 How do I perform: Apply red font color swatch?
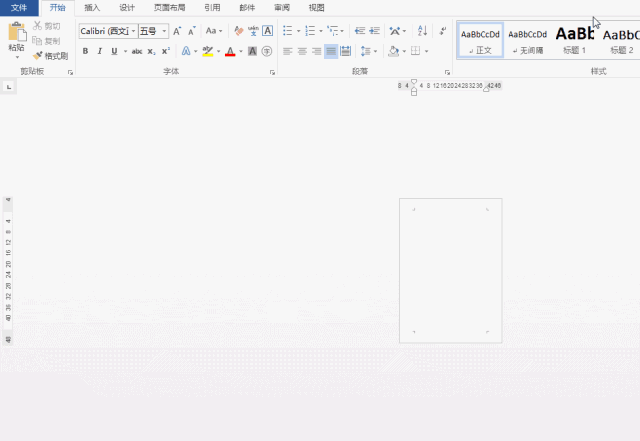[x=230, y=51]
